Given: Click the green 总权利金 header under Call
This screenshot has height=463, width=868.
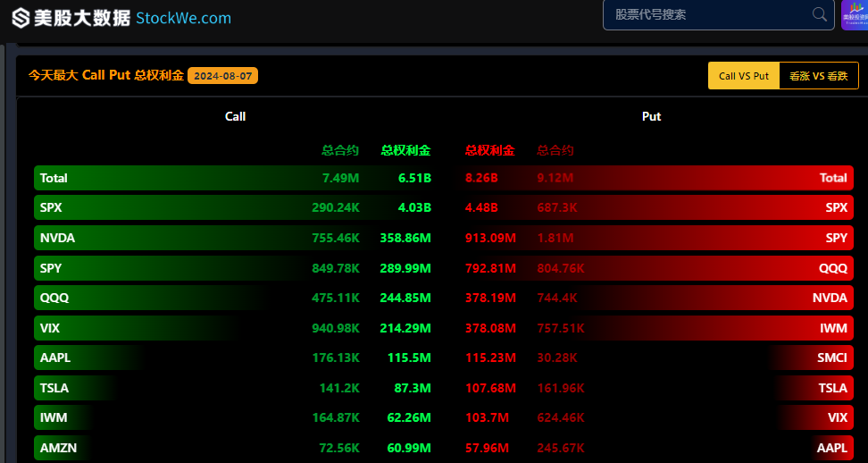Looking at the screenshot, I should click(x=405, y=150).
